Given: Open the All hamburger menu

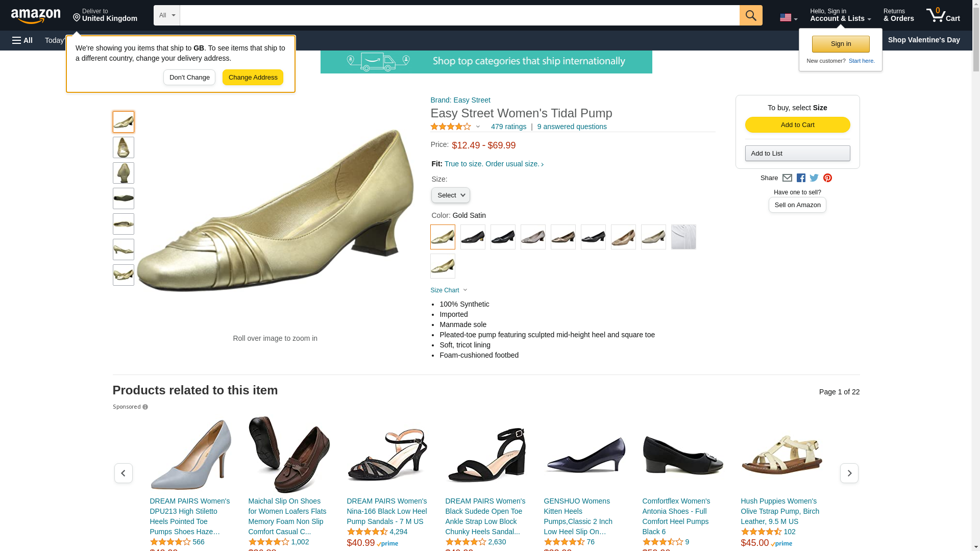Looking at the screenshot, I should pos(22,40).
